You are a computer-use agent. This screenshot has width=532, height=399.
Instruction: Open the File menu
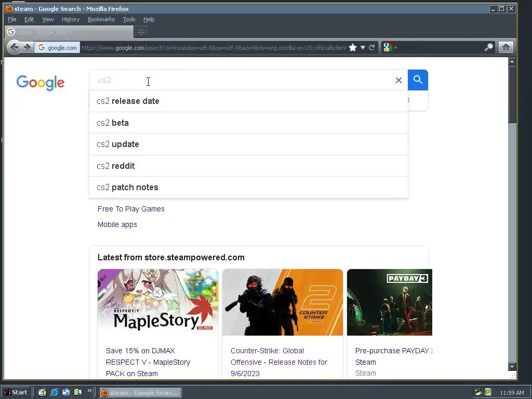12,19
